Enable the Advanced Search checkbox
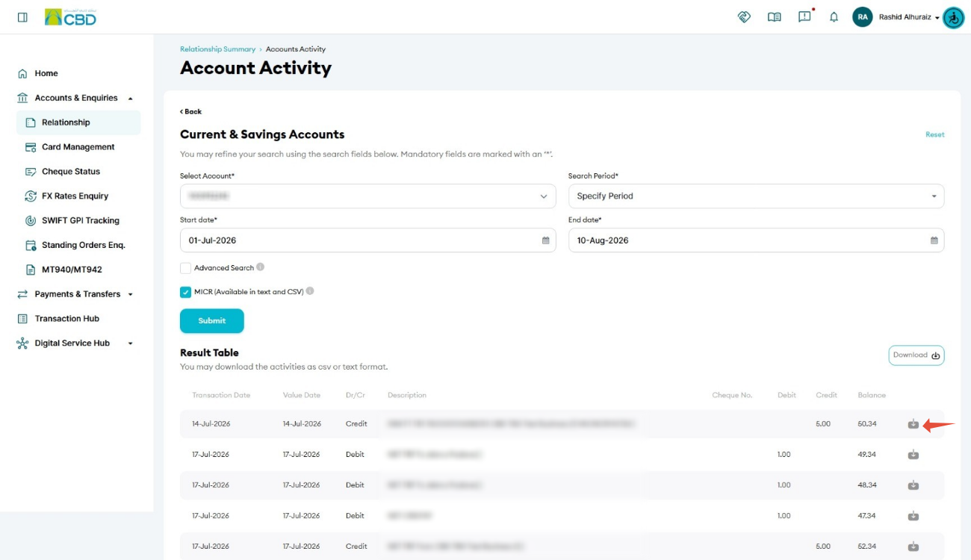This screenshot has height=560, width=971. (185, 267)
